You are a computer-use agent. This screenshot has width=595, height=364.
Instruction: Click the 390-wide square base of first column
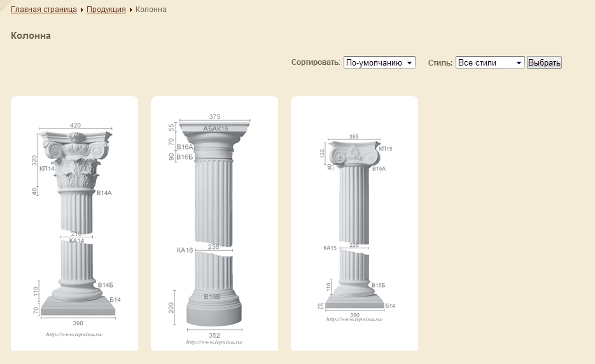(x=79, y=309)
